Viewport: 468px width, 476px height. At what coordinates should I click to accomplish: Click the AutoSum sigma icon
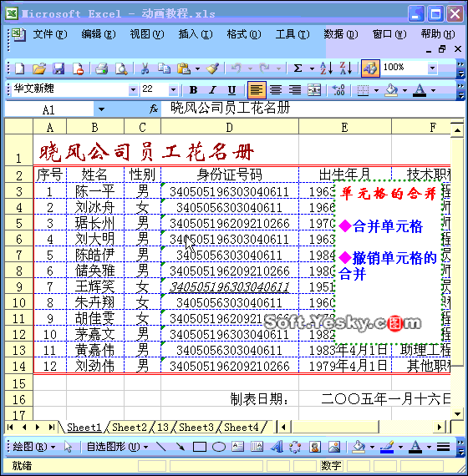click(x=298, y=68)
